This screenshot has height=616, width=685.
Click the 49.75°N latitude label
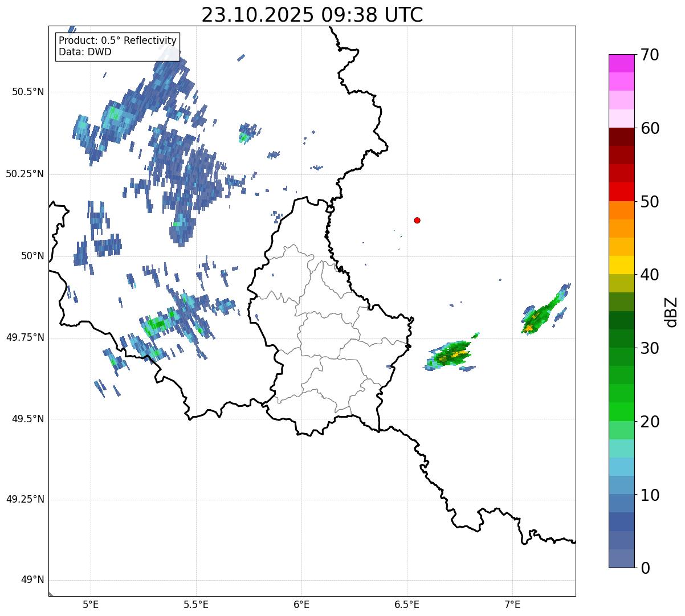[25, 337]
